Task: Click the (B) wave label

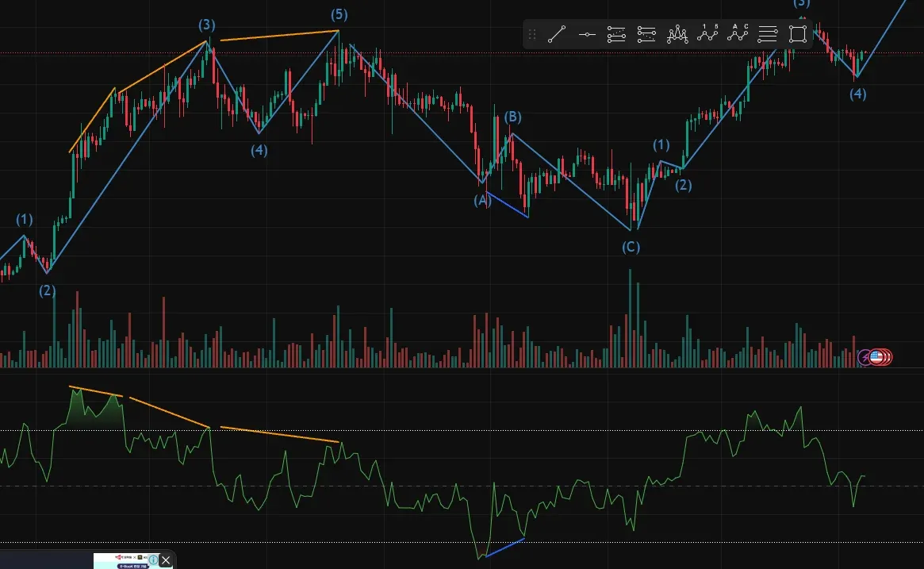Action: pos(513,117)
